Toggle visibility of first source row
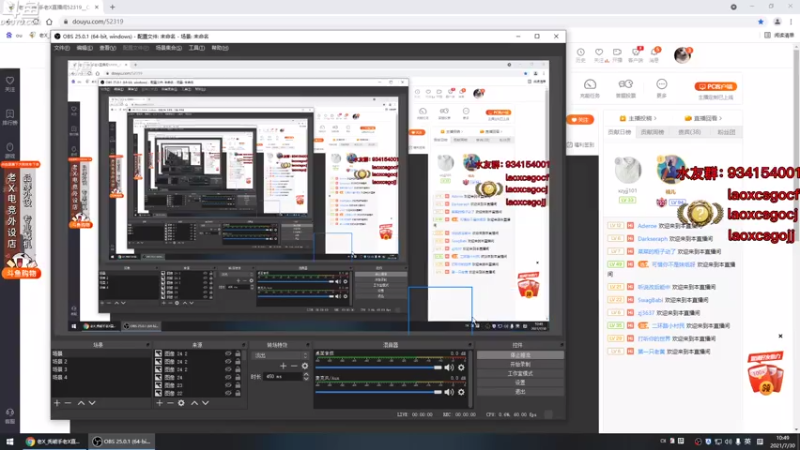This screenshot has width=800, height=450. pos(228,354)
